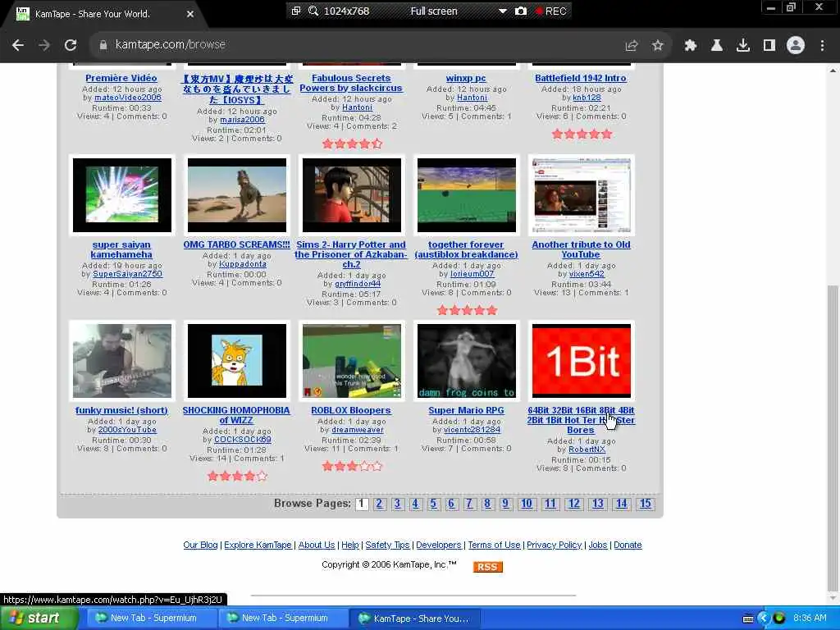Image resolution: width=840 pixels, height=630 pixels.
Task: Go to browse page 15
Action: click(646, 504)
